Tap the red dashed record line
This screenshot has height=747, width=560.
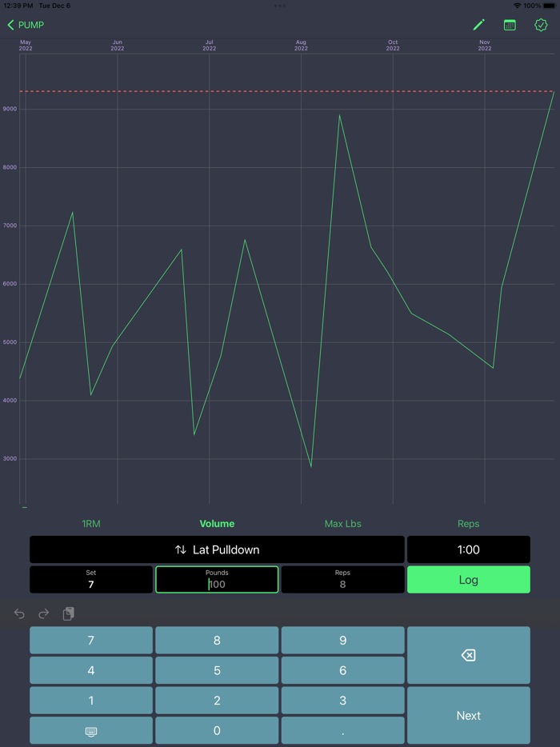coord(287,91)
